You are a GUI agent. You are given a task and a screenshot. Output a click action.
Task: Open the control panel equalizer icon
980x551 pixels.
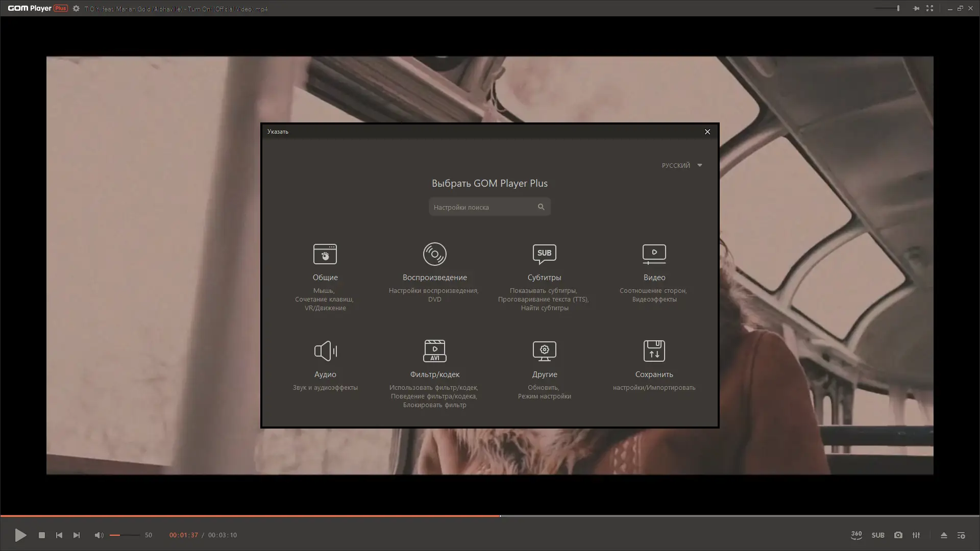tap(916, 535)
